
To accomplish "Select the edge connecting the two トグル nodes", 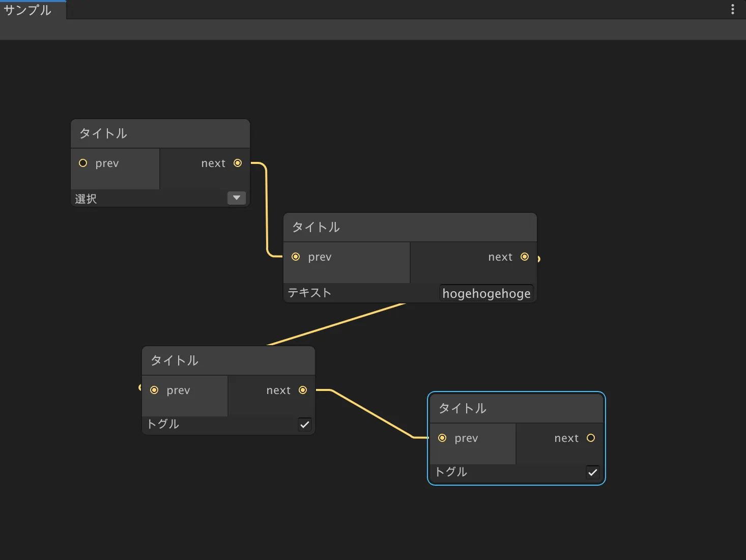I will tap(371, 413).
